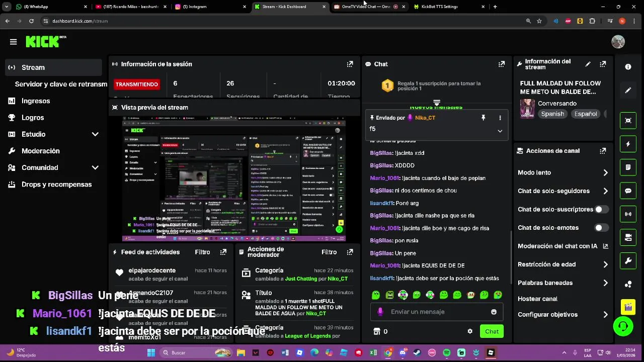Pop out the Acciones de canal panel
This screenshot has height=362, width=644.
point(603,151)
